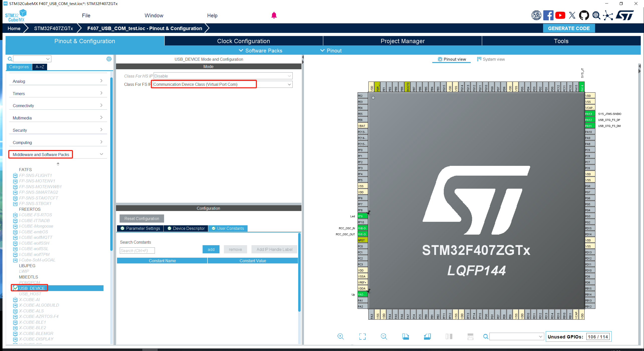Image resolution: width=644 pixels, height=351 pixels.
Task: Rotate the pinout counterclockwise
Action: pyautogui.click(x=427, y=336)
